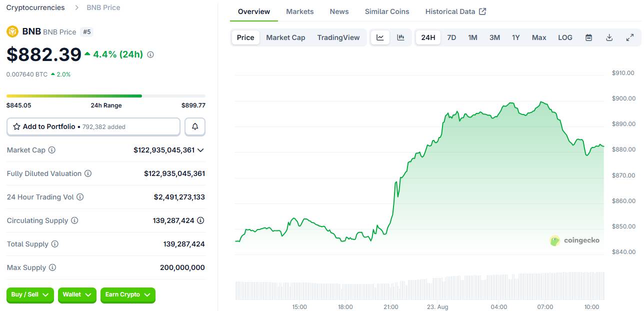Switch to the Markets tab
644x311 pixels.
(x=300, y=11)
